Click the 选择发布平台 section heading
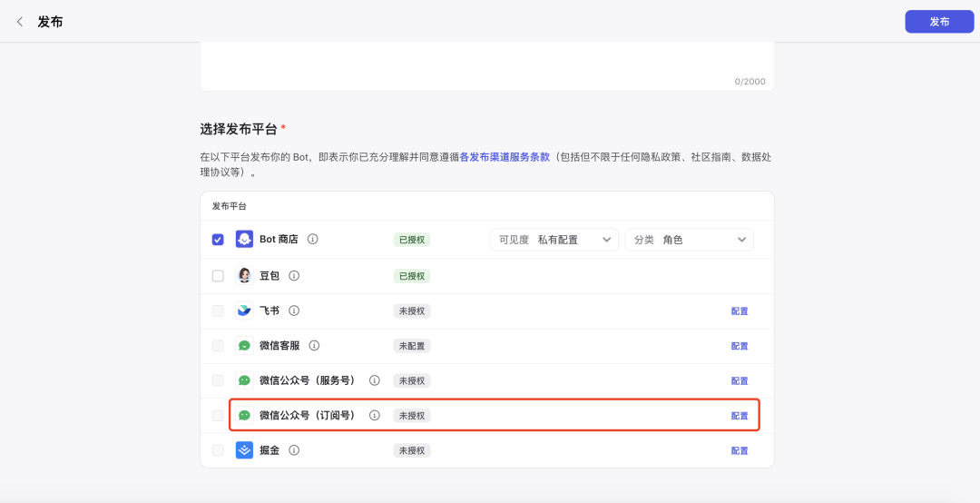Viewport: 980px width, 503px height. pos(238,129)
